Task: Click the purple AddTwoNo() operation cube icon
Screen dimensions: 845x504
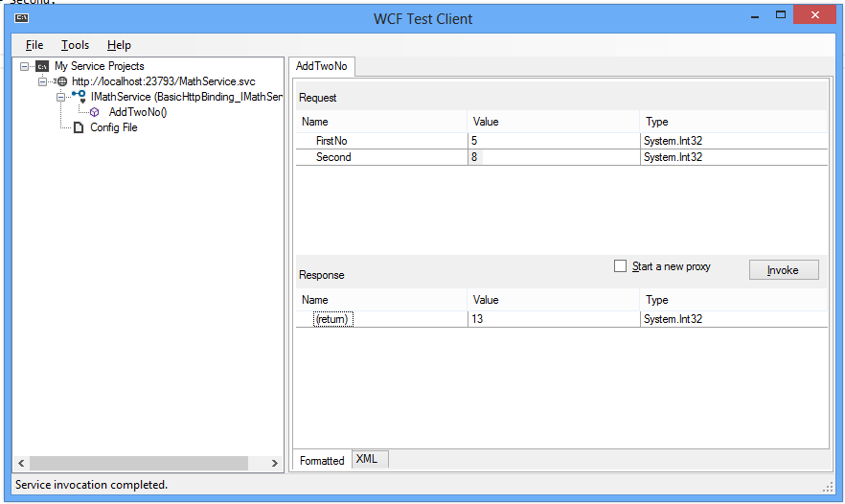Action: [94, 112]
